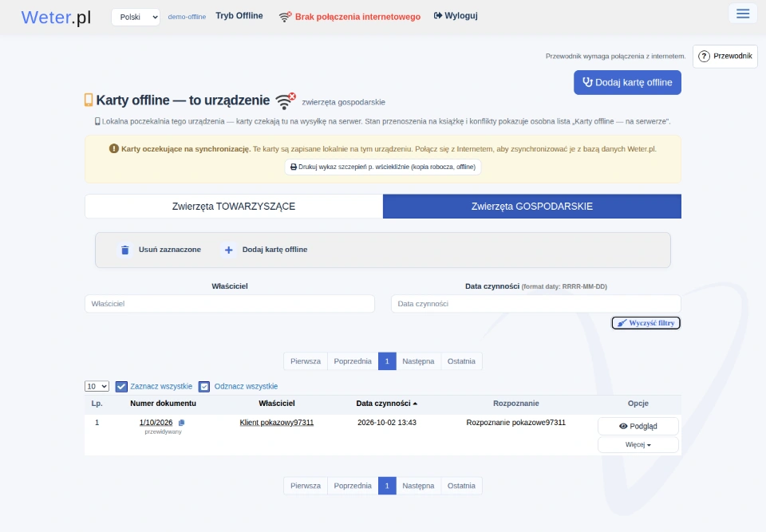Open the Przewodnik guide button
The image size is (766, 532).
725,56
